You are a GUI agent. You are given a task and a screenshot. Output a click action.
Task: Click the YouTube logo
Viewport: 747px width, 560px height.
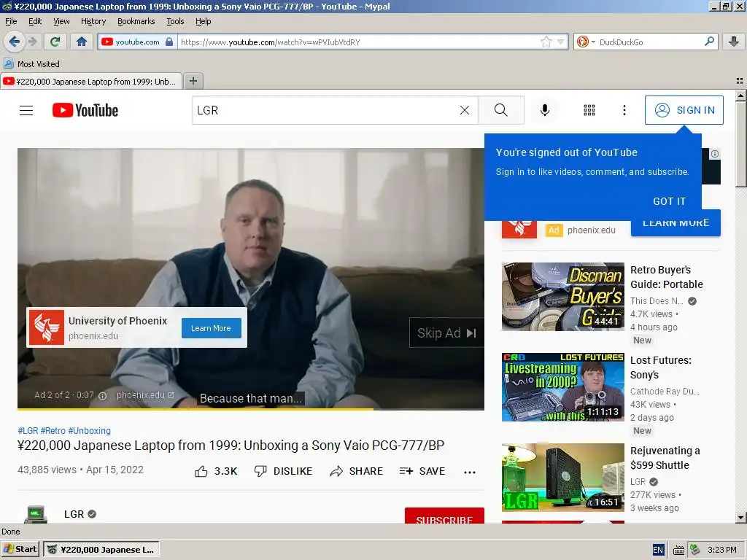tap(85, 111)
